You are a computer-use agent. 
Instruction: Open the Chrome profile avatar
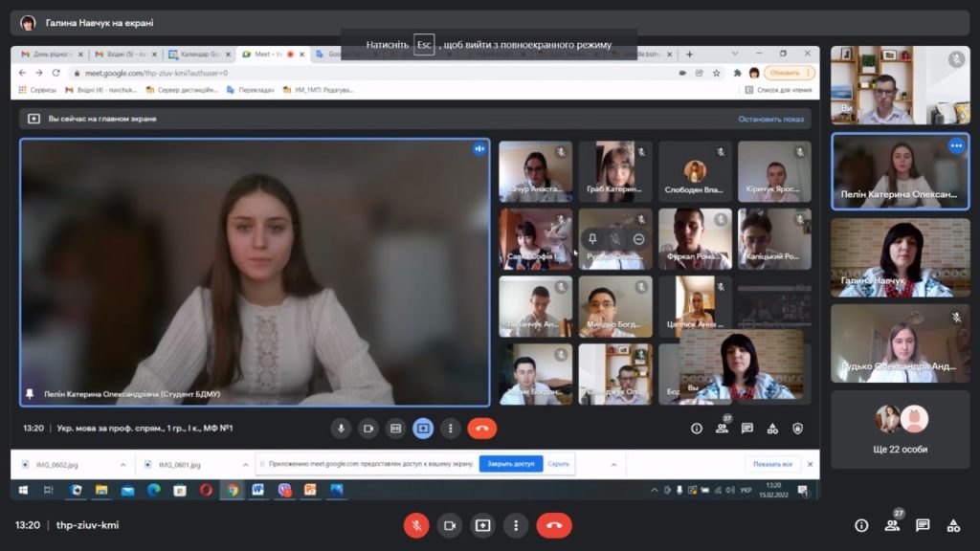[754, 73]
